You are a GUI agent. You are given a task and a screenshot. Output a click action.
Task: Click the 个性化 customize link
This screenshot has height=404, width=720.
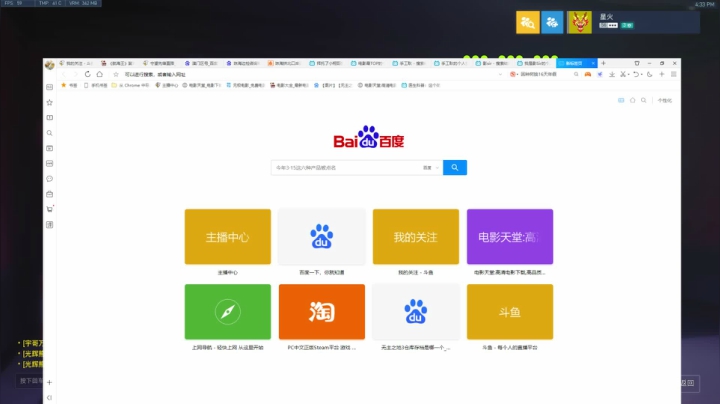[x=664, y=101]
